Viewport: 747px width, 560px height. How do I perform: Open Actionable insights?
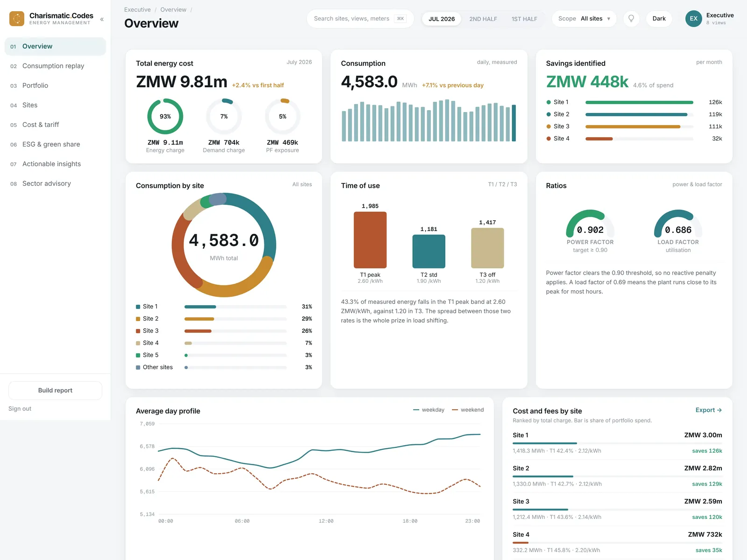[x=55, y=164]
